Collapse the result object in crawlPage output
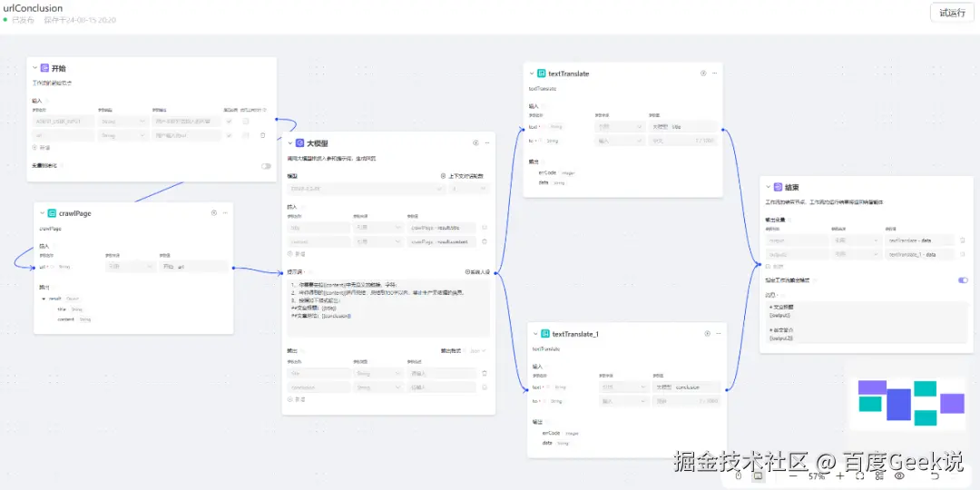The image size is (980, 490). click(44, 299)
